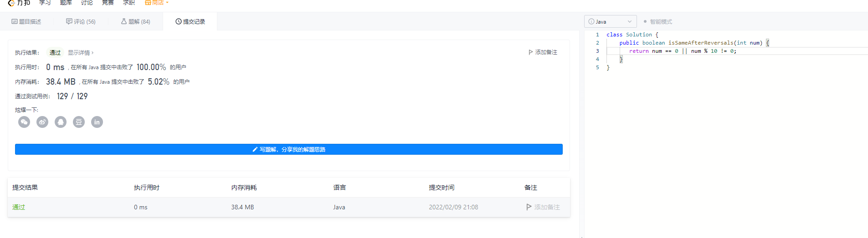The height and width of the screenshot is (238, 868).
Task: Click 5.02% memory percentile value
Action: 159,82
